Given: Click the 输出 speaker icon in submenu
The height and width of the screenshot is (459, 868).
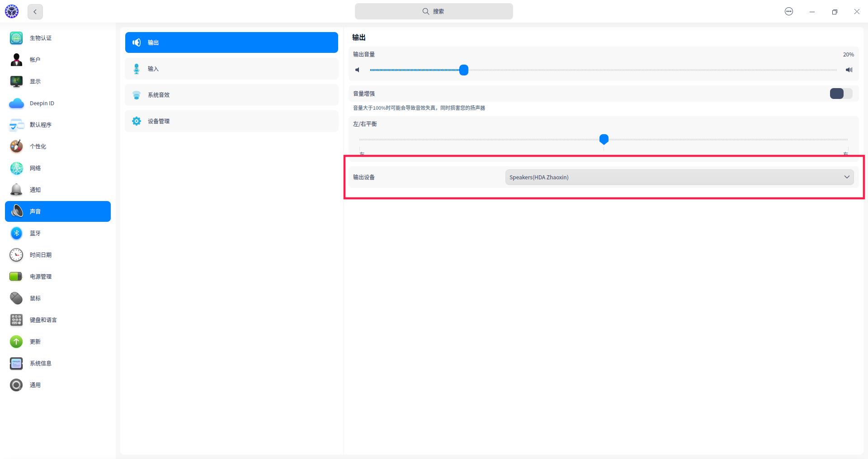Looking at the screenshot, I should click(x=137, y=42).
